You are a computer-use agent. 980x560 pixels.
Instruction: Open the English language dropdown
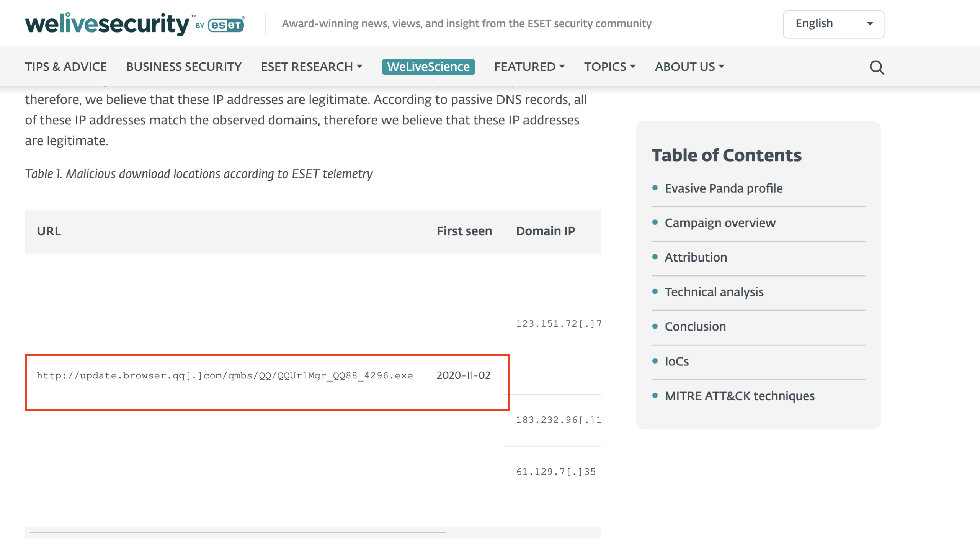coord(833,24)
